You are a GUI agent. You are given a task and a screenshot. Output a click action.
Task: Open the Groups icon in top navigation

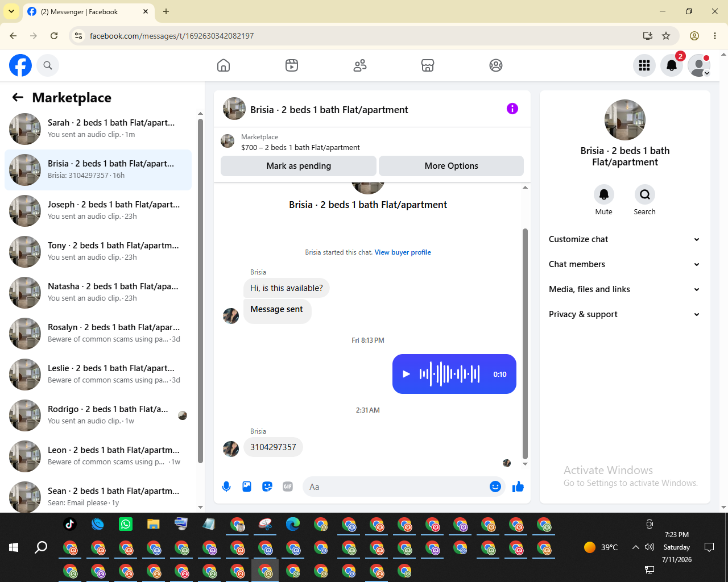[496, 65]
